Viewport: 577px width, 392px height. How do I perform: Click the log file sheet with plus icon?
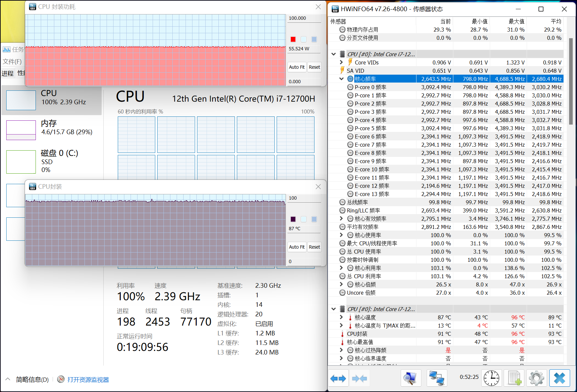point(514,378)
